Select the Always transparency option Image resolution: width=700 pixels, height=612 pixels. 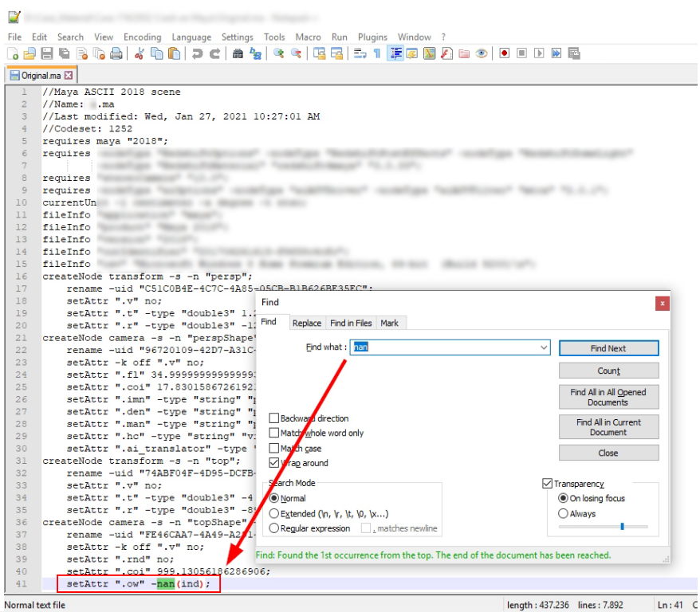(x=564, y=513)
